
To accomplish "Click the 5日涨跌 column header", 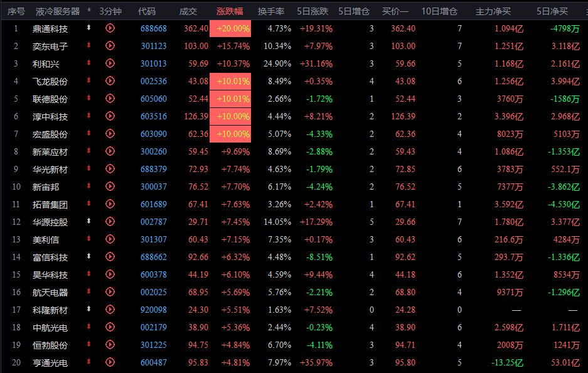I will [x=313, y=12].
